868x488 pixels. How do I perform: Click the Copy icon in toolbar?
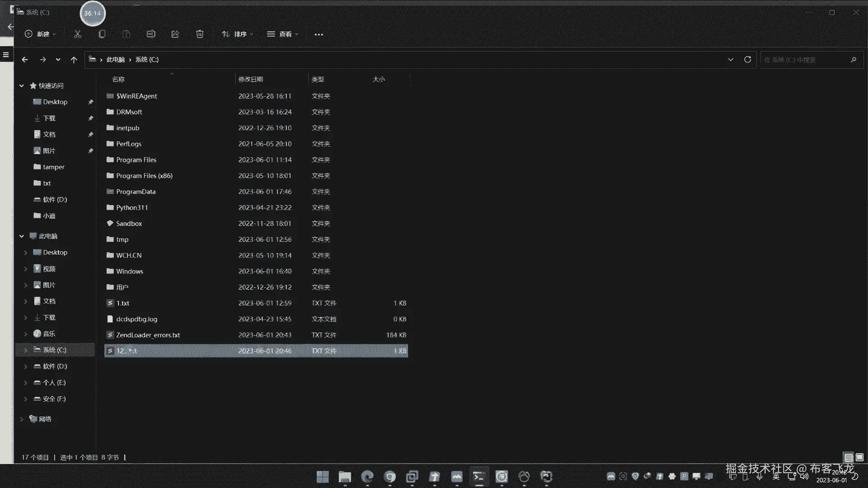[x=102, y=34]
